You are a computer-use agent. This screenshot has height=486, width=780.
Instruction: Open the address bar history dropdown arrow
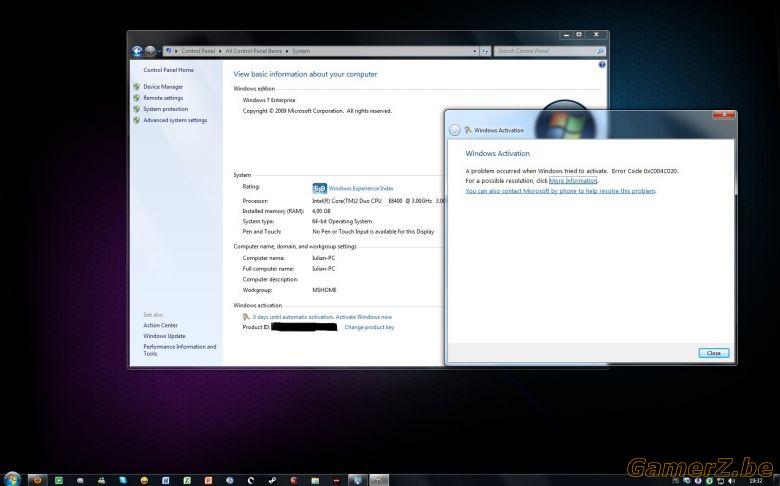[x=475, y=51]
